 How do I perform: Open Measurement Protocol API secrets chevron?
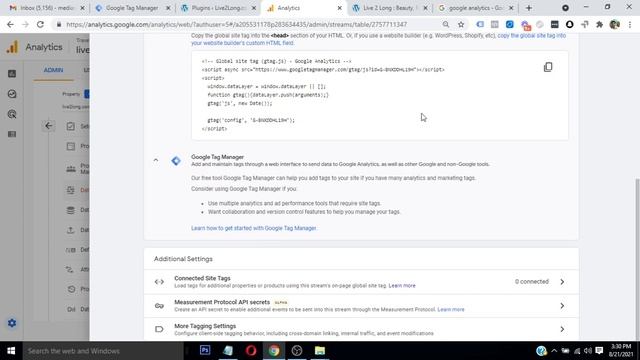point(562,306)
